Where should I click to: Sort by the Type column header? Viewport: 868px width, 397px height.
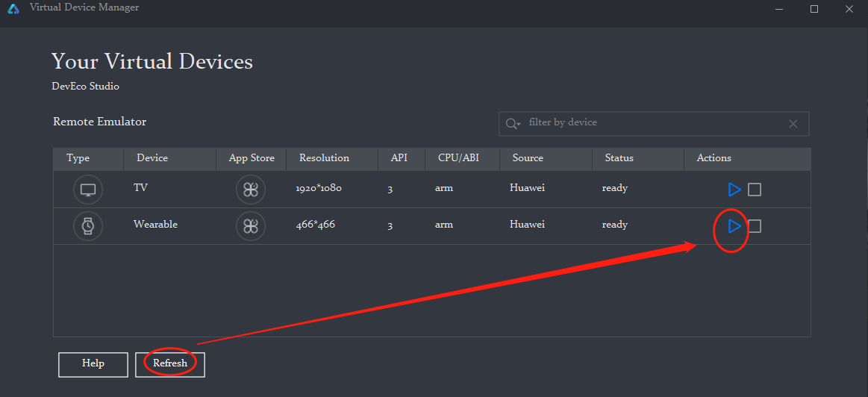78,158
